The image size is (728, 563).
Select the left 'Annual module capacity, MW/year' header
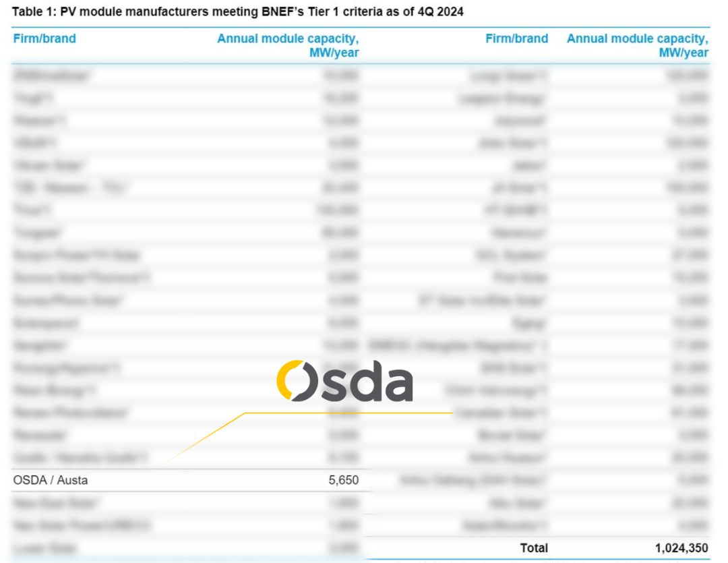(x=288, y=46)
